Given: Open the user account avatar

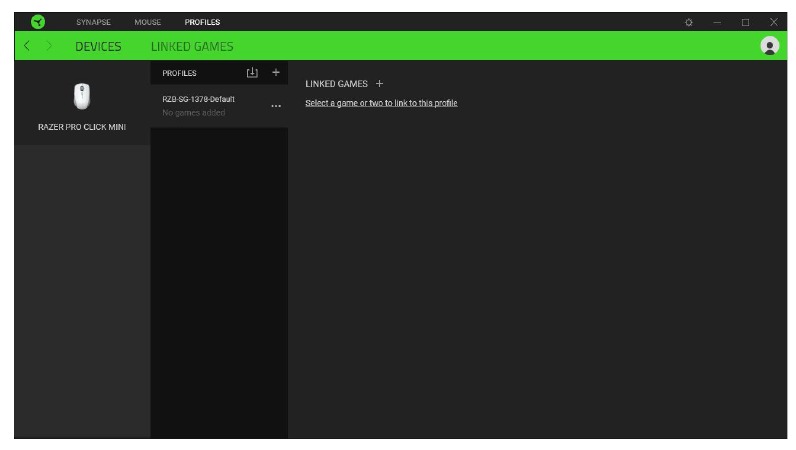Looking at the screenshot, I should [770, 46].
